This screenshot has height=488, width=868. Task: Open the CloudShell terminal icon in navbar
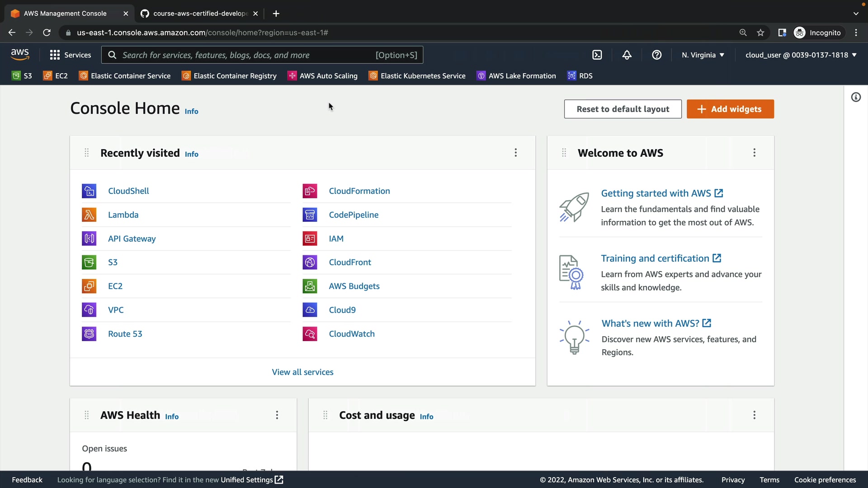597,55
